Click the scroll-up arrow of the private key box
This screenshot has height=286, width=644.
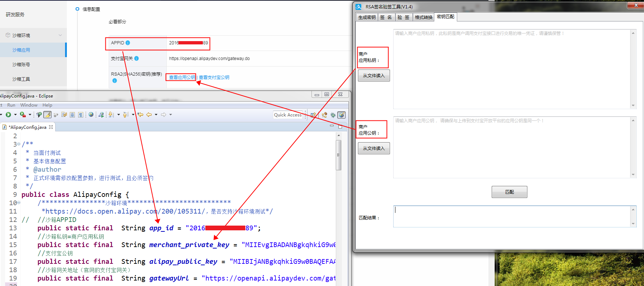coord(633,33)
